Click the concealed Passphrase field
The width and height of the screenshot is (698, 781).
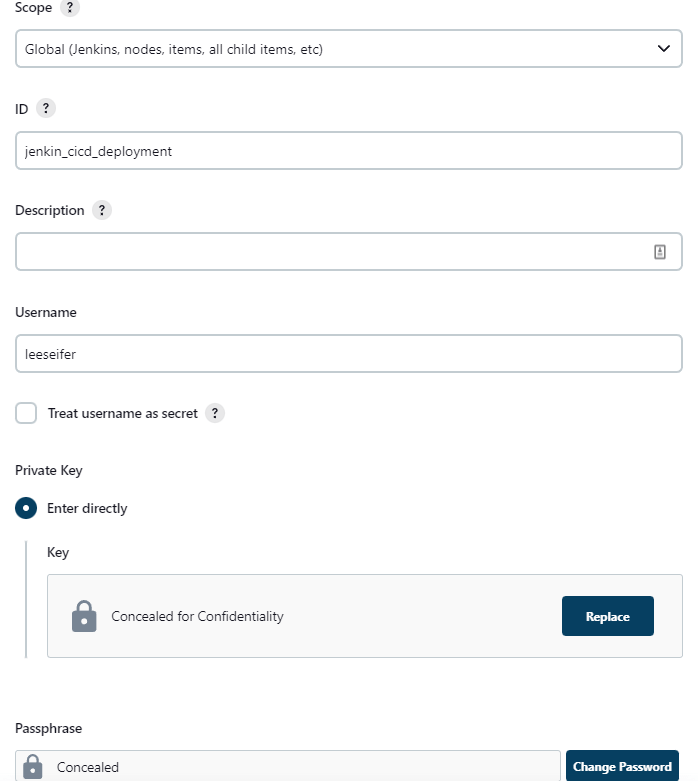tap(300, 767)
